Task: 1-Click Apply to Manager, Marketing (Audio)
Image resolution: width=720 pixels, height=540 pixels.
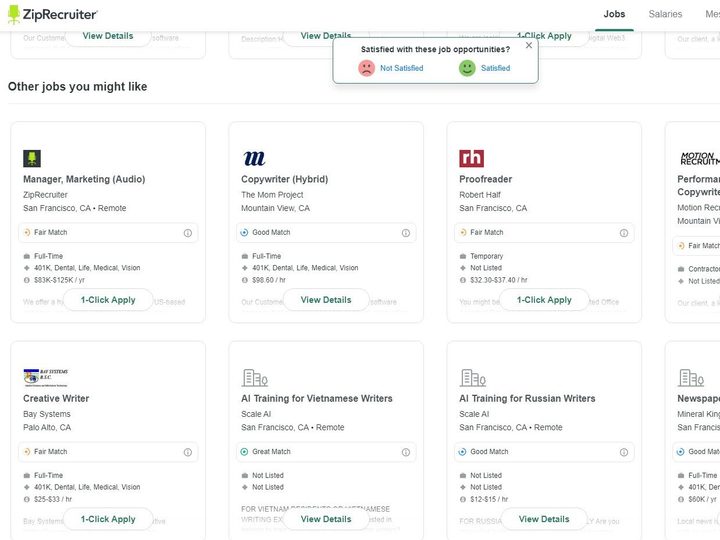Action: [x=108, y=300]
